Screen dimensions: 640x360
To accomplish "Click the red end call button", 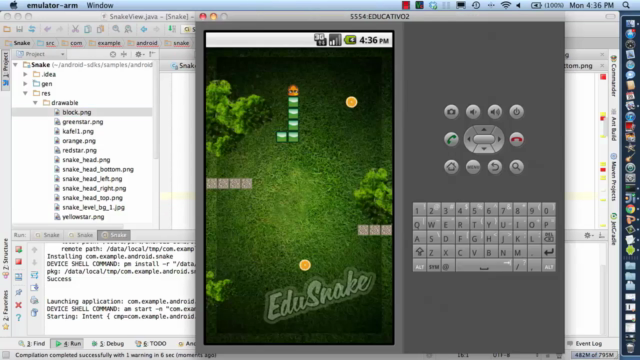I will coord(516,139).
